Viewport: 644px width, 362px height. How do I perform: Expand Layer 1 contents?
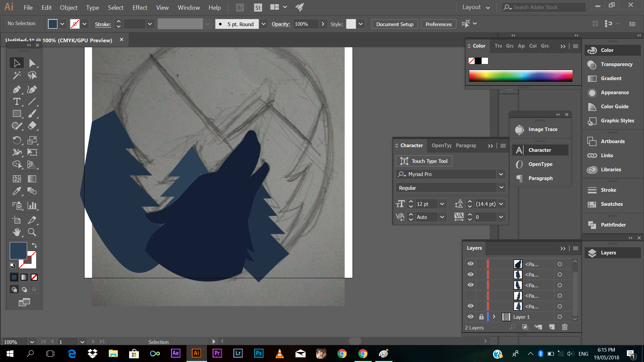click(x=494, y=317)
